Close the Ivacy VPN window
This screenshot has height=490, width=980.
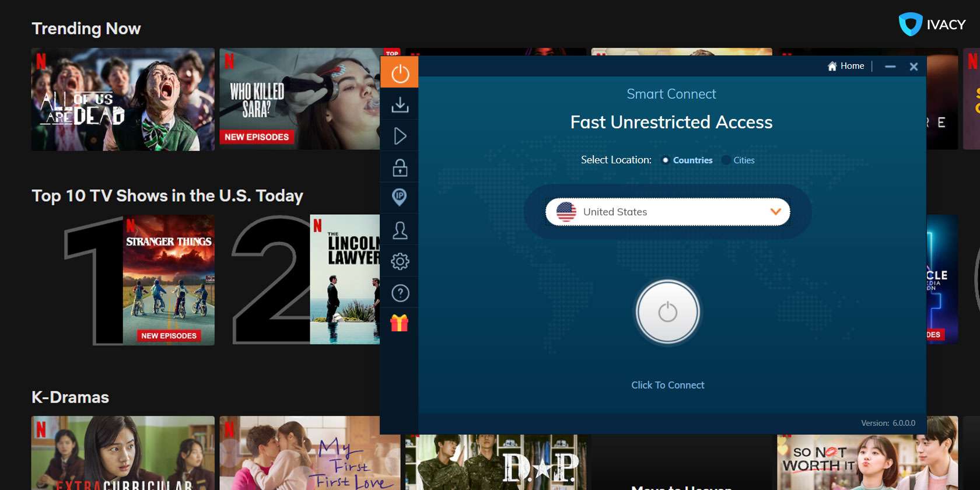click(914, 66)
